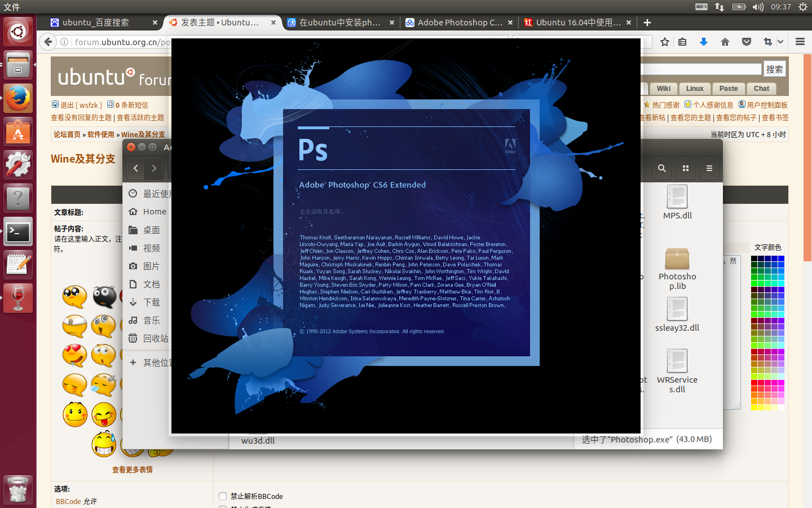Show site information for forum.ubuntu.org.cn
Image resolution: width=812 pixels, height=508 pixels.
(65, 42)
